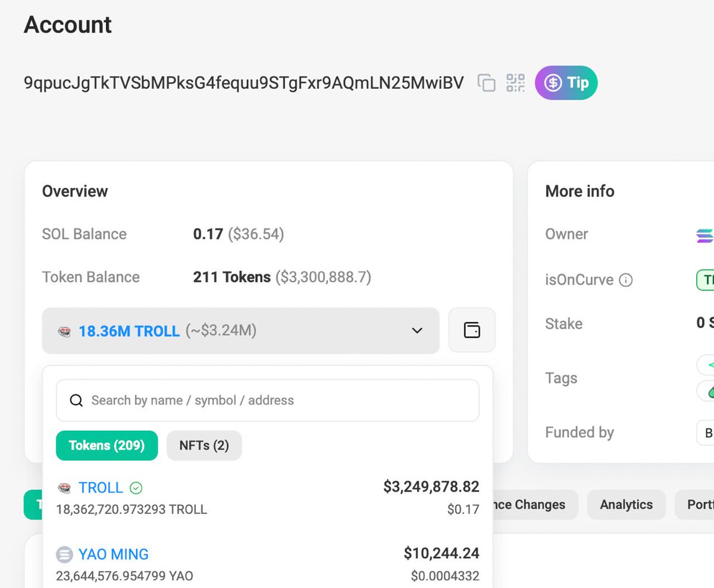The width and height of the screenshot is (714, 588).
Task: Open the YAO MING token link
Action: pos(114,554)
